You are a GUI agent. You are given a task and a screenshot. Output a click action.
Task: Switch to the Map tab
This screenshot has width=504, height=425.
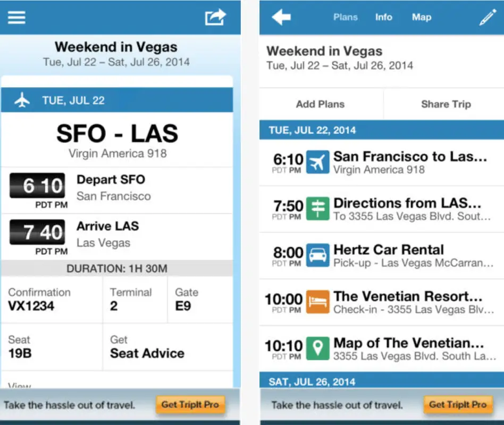(x=422, y=17)
